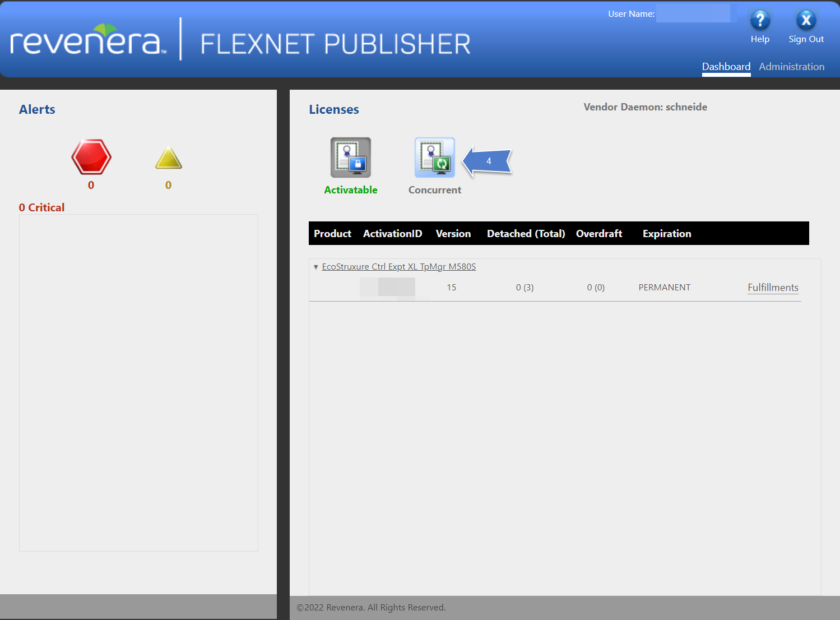This screenshot has height=620, width=840.
Task: Click the blurred ActivationID cell
Action: [x=387, y=287]
